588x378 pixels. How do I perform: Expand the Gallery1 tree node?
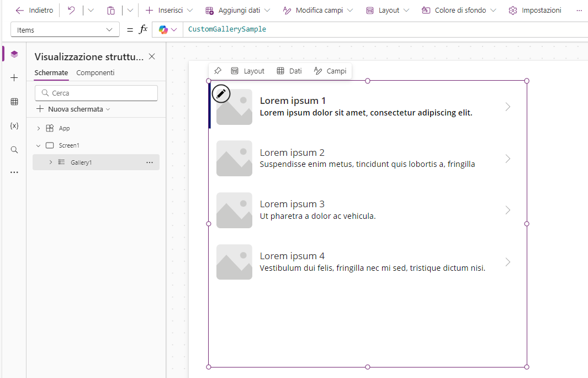(50, 162)
